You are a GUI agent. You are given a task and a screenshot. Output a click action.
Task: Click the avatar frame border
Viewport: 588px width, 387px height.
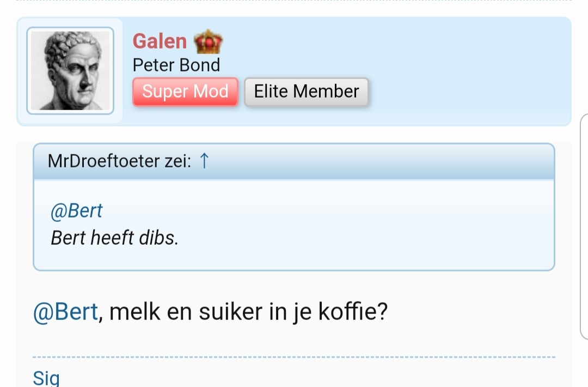pyautogui.click(x=29, y=71)
